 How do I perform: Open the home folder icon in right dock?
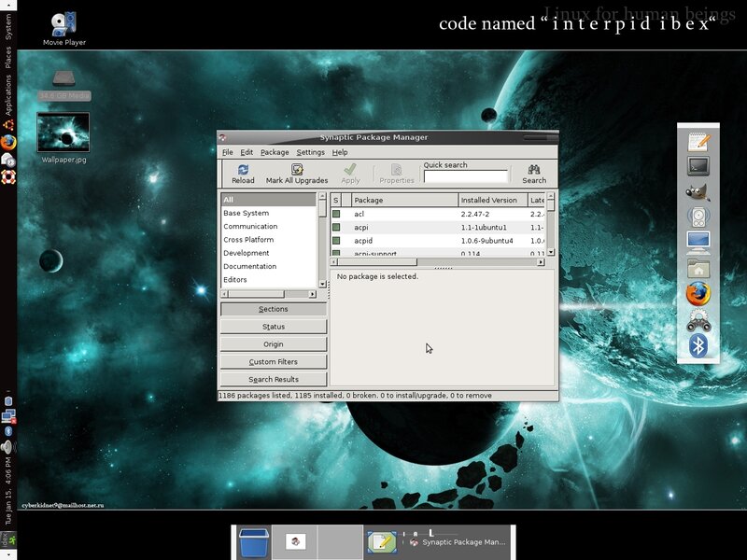click(698, 269)
